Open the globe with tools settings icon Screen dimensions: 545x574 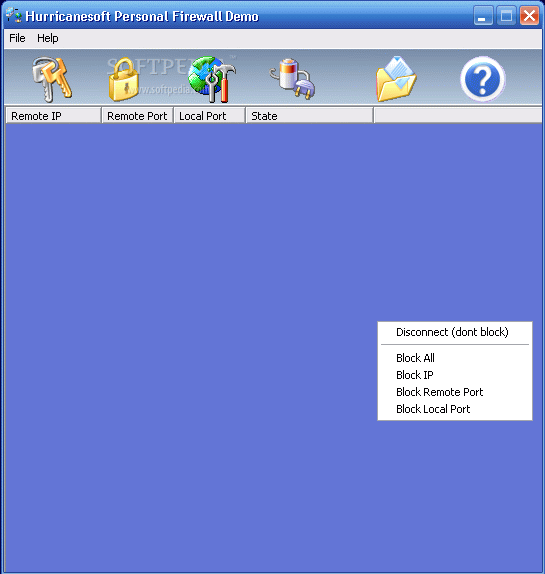212,79
